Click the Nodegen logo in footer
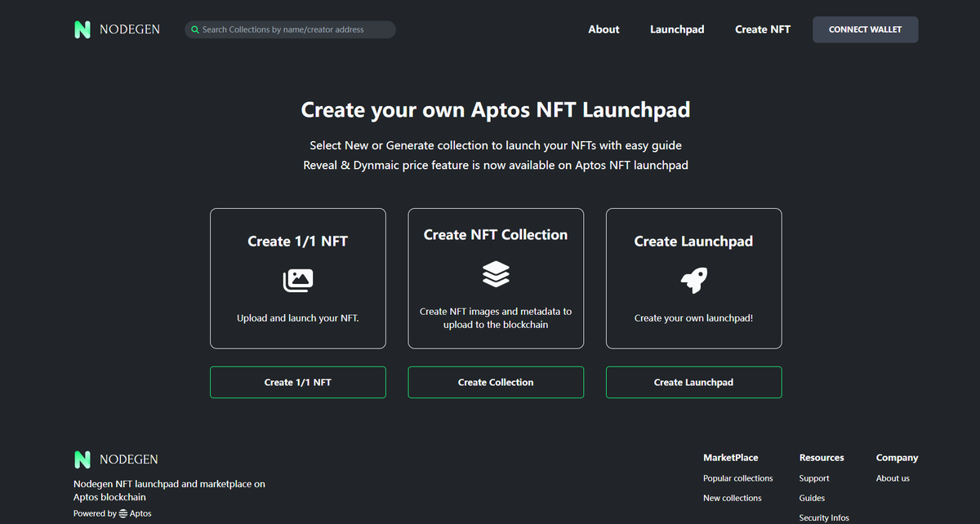The width and height of the screenshot is (980, 524). 116,460
